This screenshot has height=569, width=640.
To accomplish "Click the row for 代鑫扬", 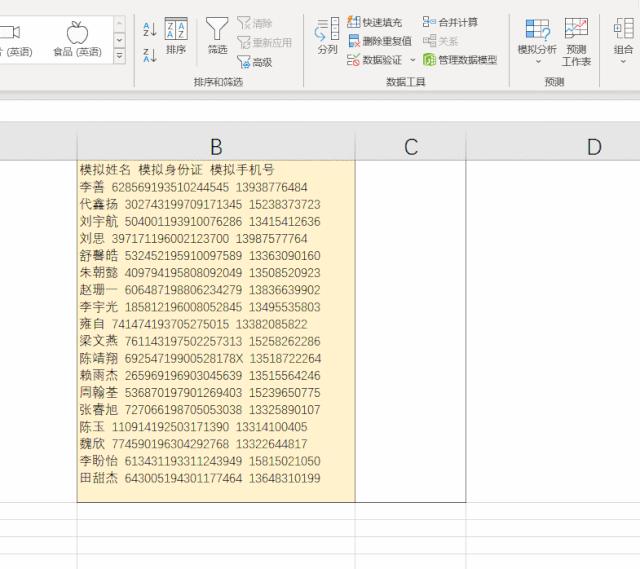I will click(x=200, y=204).
